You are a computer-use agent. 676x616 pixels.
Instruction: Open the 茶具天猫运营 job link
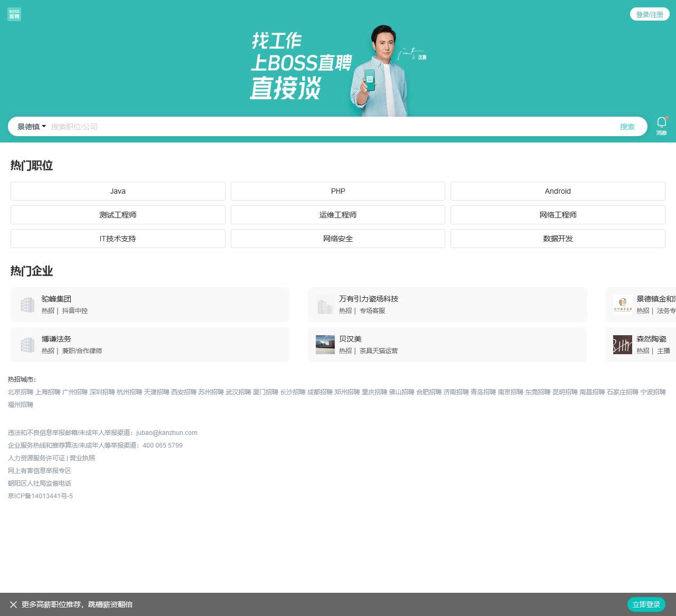(x=379, y=351)
